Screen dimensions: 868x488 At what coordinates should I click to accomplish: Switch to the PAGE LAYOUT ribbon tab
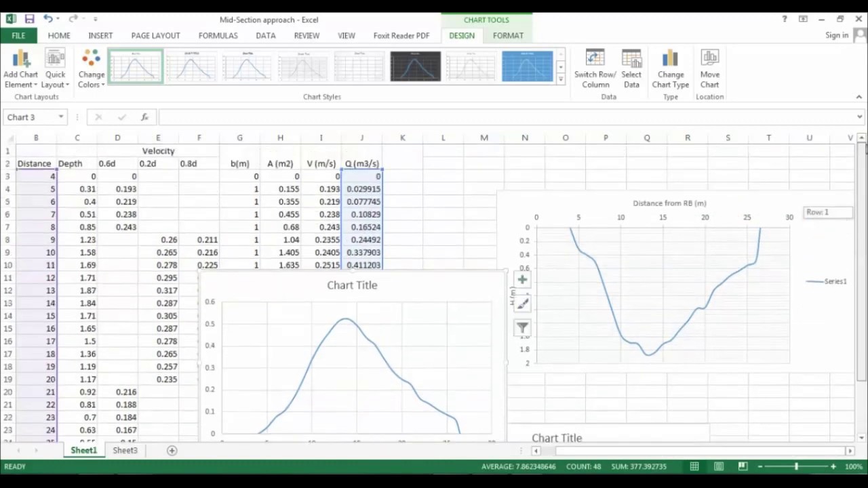coord(155,35)
